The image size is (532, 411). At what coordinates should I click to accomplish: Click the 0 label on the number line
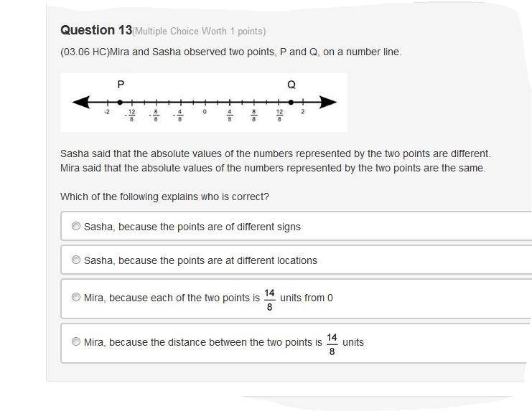pos(205,111)
